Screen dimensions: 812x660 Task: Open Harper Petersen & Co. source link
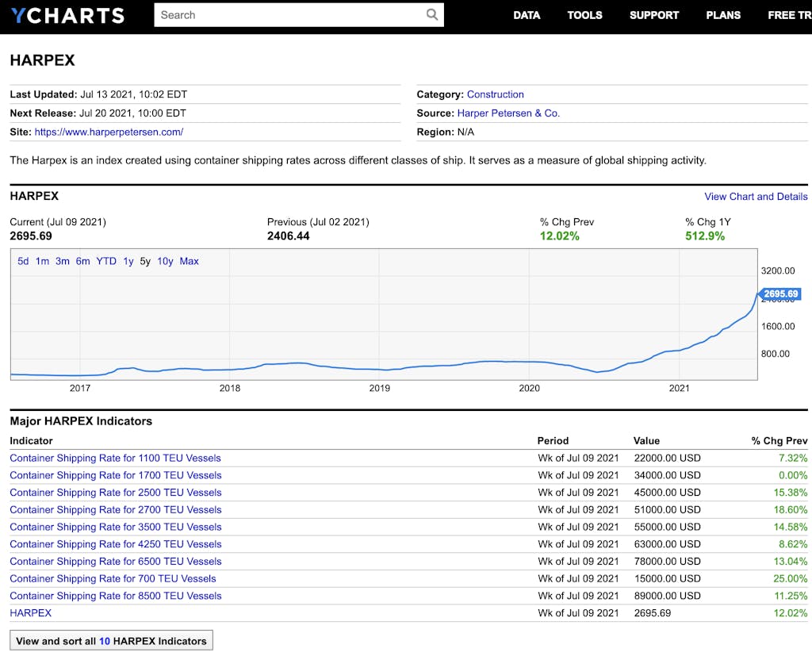tap(508, 113)
